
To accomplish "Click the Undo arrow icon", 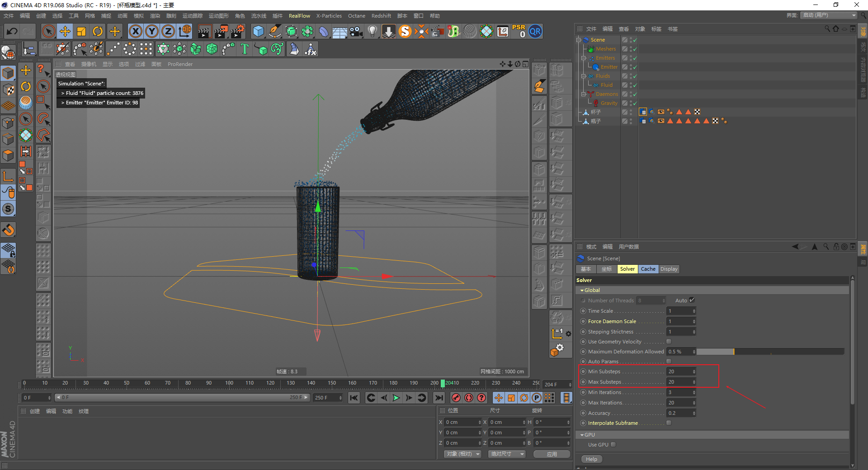I will click(x=12, y=31).
